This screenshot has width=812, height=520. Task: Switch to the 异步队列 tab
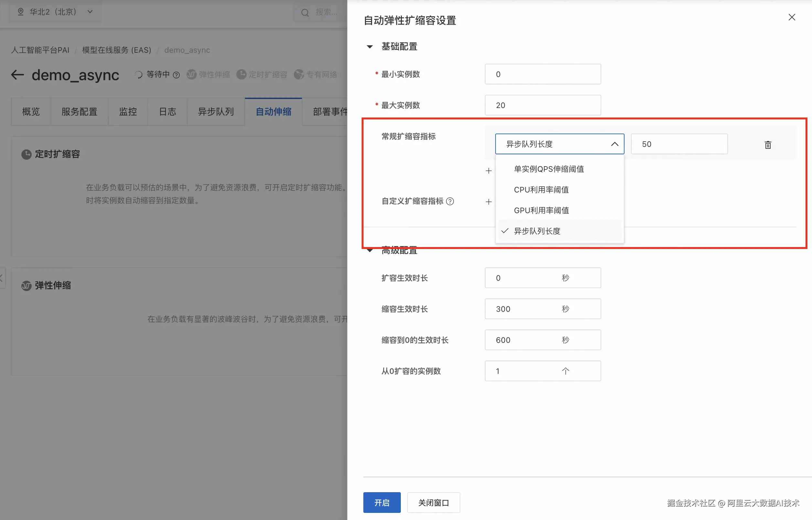(x=216, y=112)
